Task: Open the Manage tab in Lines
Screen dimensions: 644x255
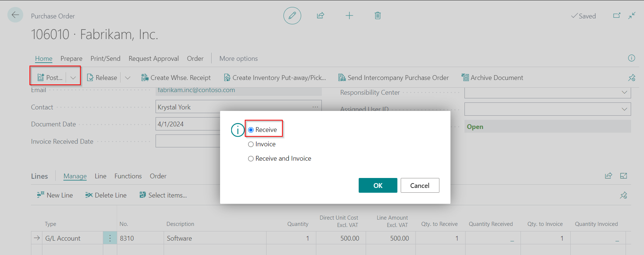Action: pos(75,176)
